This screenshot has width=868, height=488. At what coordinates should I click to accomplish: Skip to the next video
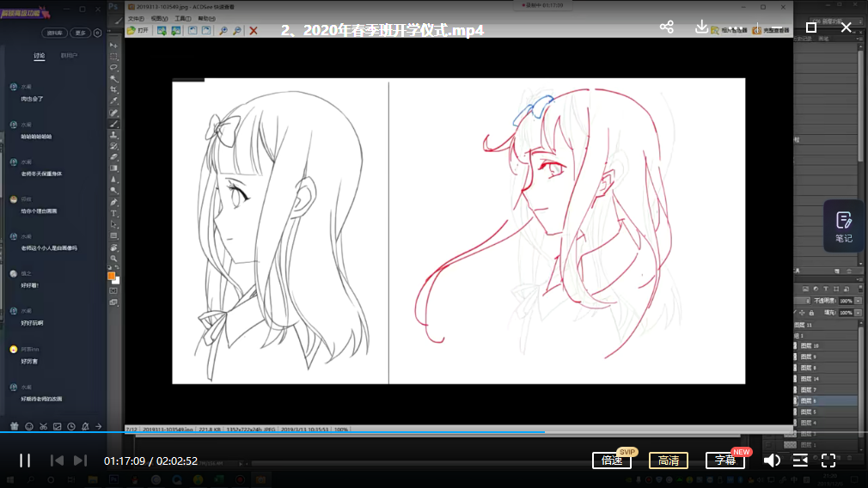click(80, 461)
